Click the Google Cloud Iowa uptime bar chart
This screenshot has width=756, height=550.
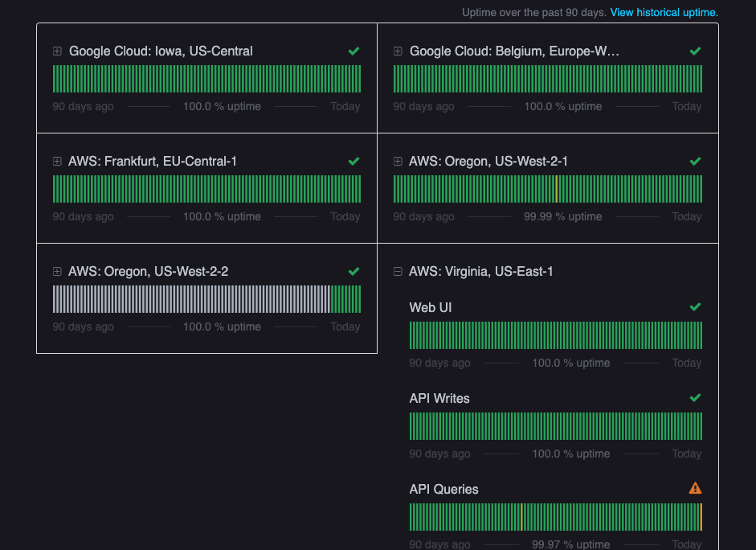pyautogui.click(x=206, y=79)
